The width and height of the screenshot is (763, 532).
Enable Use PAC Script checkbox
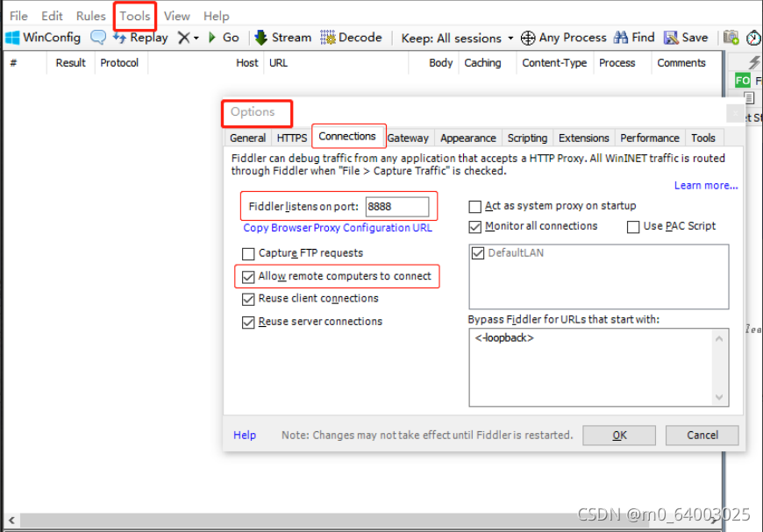point(633,227)
